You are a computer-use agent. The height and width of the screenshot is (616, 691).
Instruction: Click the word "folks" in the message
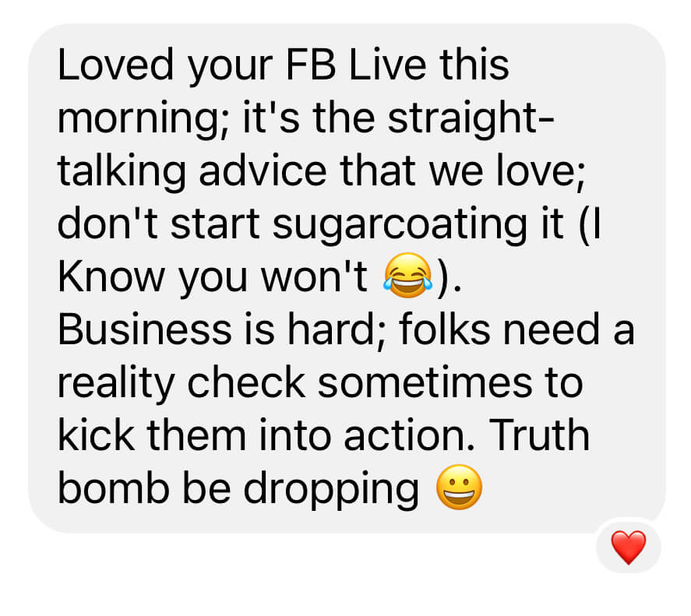click(x=444, y=329)
